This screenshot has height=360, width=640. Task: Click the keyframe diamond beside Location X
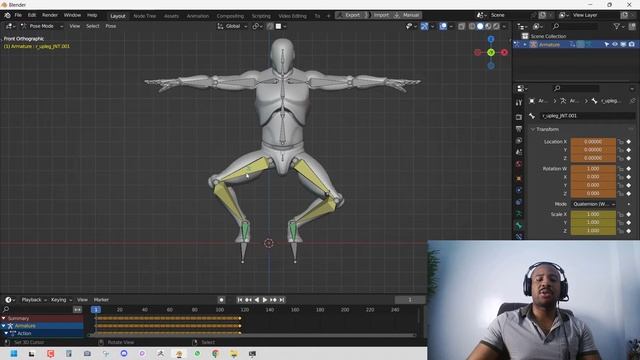(x=629, y=142)
